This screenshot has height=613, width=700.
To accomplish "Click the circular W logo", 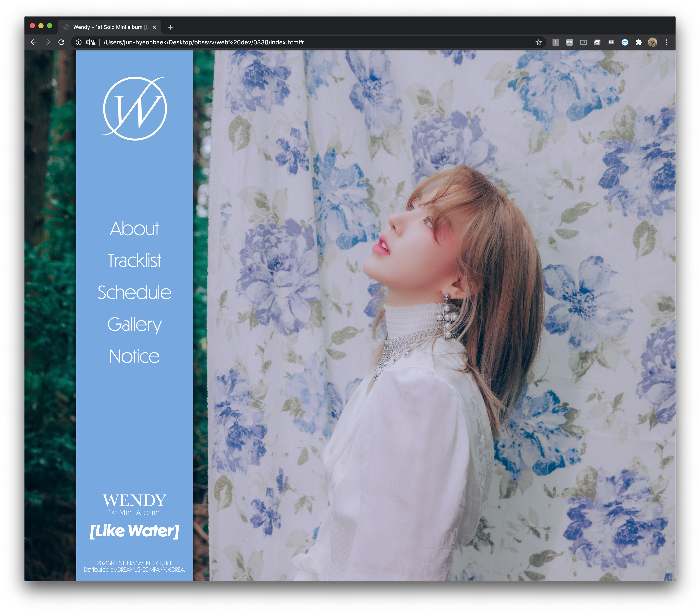I will click(135, 109).
